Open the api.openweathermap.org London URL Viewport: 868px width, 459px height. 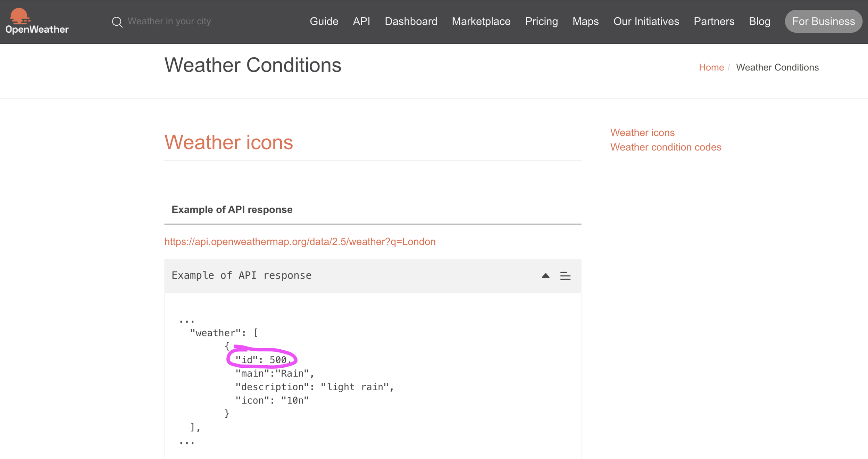click(300, 242)
